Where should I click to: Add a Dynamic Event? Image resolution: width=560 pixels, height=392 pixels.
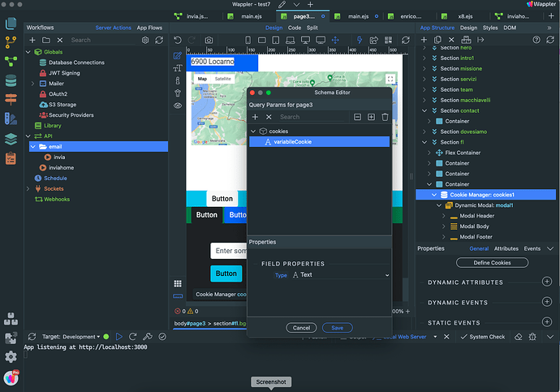tap(546, 302)
